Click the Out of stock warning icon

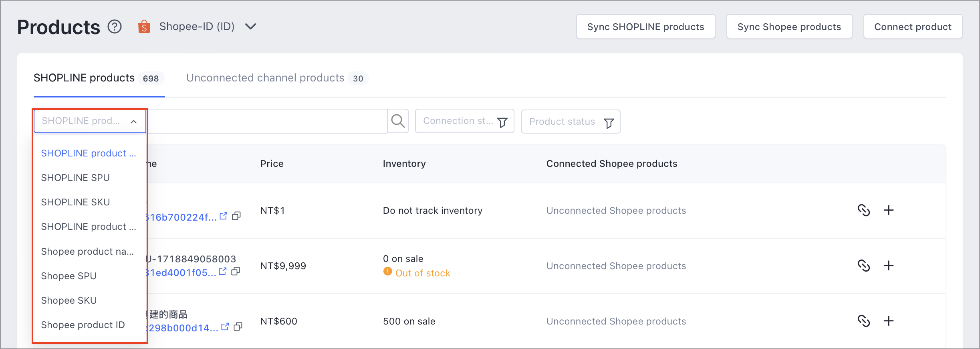tap(387, 271)
